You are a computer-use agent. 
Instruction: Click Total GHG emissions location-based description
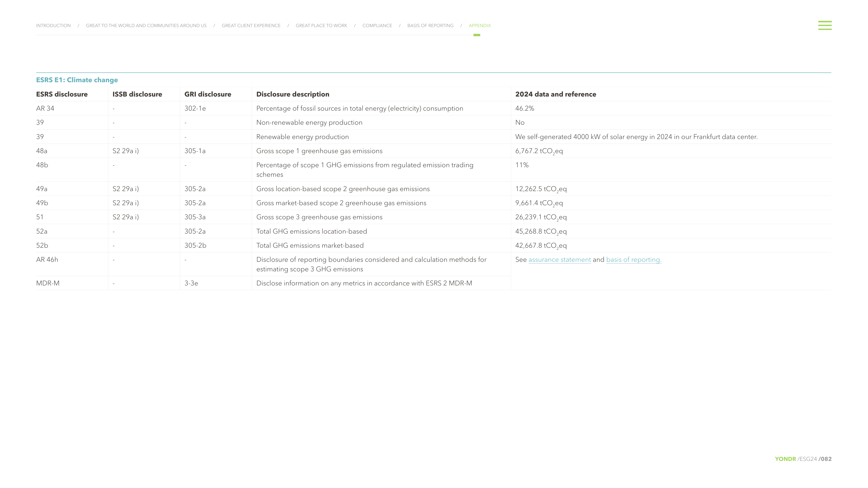pyautogui.click(x=312, y=231)
